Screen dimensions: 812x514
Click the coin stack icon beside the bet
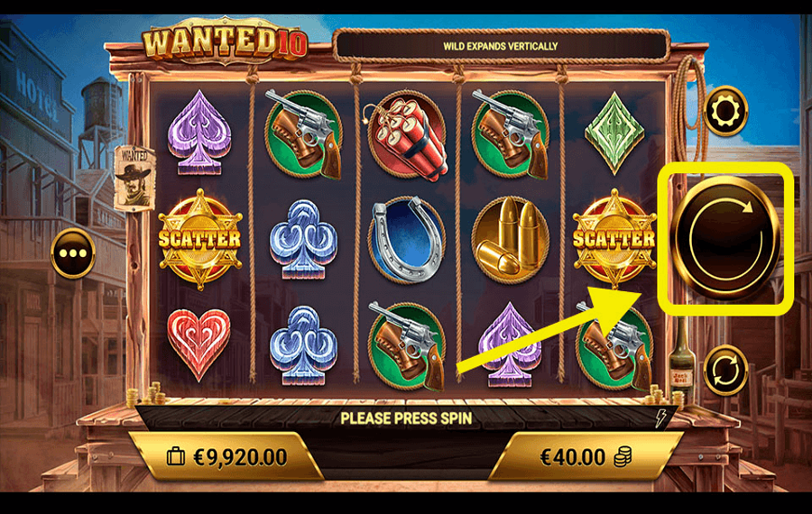[623, 457]
